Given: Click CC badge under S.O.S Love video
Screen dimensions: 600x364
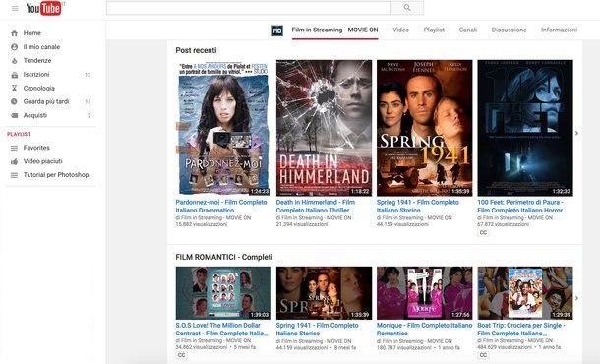Looking at the screenshot, I should (x=181, y=355).
